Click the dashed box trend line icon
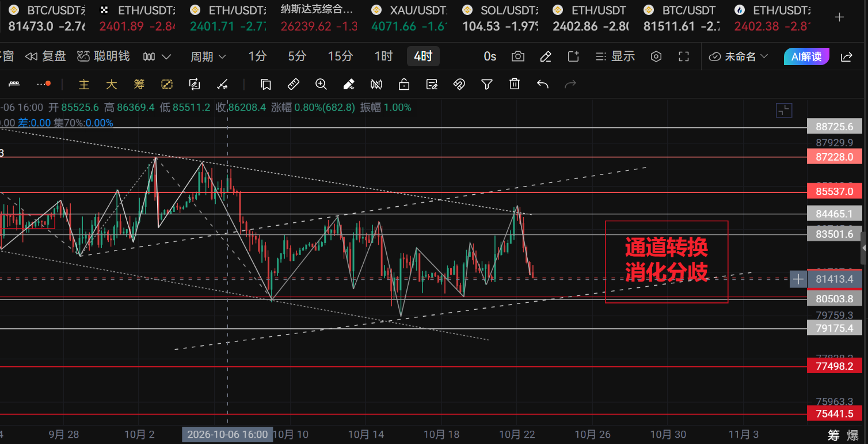868x444 pixels. 167,85
